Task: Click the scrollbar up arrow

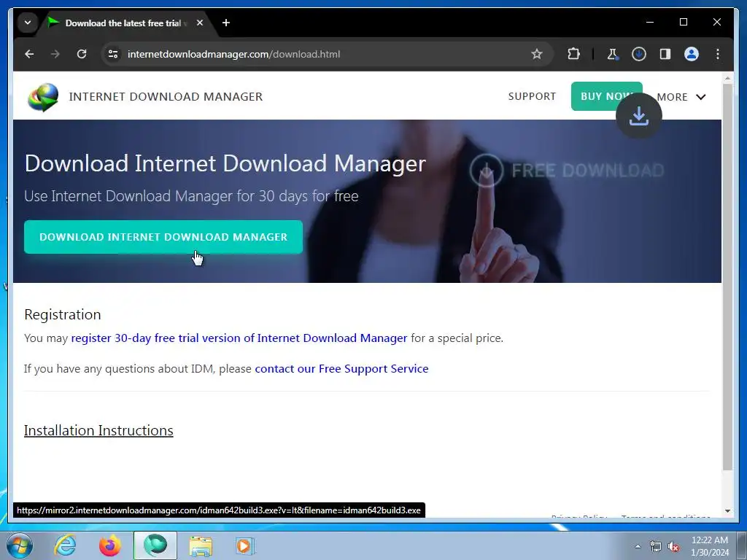Action: [727, 77]
